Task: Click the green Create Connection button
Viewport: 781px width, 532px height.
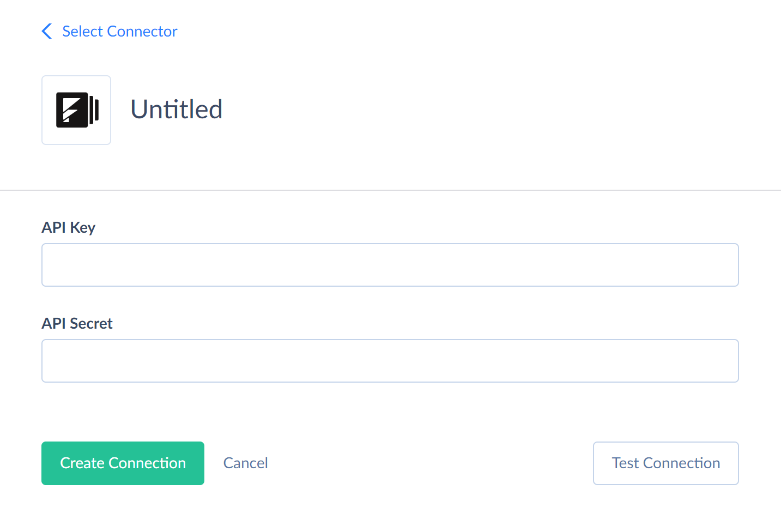Action: click(123, 463)
